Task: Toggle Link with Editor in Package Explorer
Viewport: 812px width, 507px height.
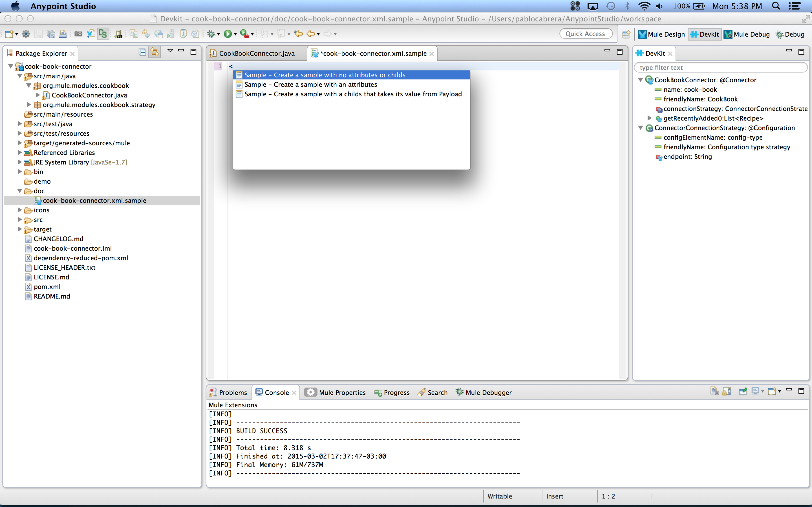Action: tap(154, 52)
